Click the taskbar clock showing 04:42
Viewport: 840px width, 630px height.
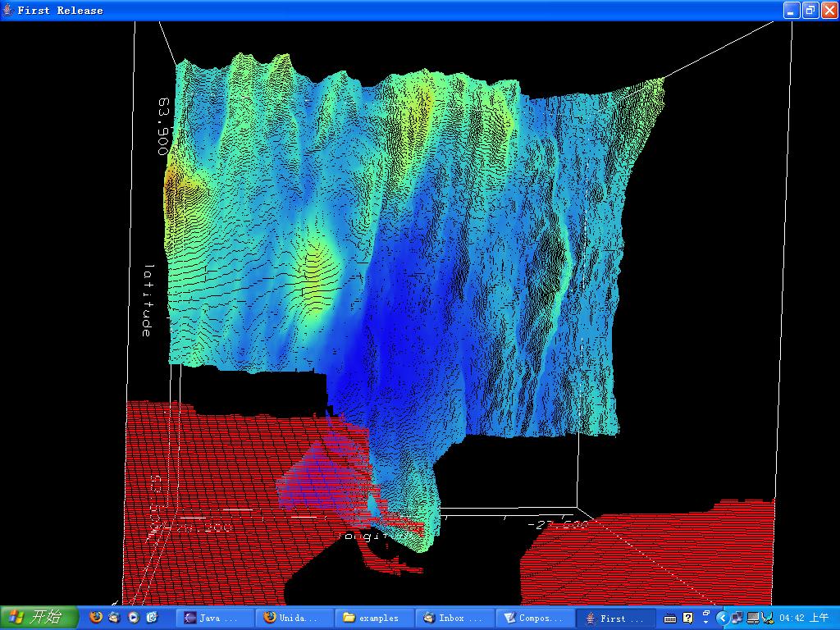coord(803,618)
